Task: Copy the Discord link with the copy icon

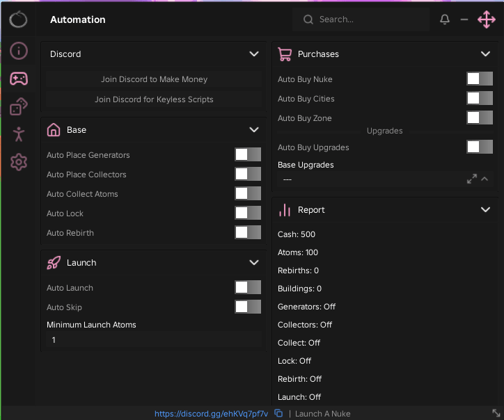Action: point(278,413)
